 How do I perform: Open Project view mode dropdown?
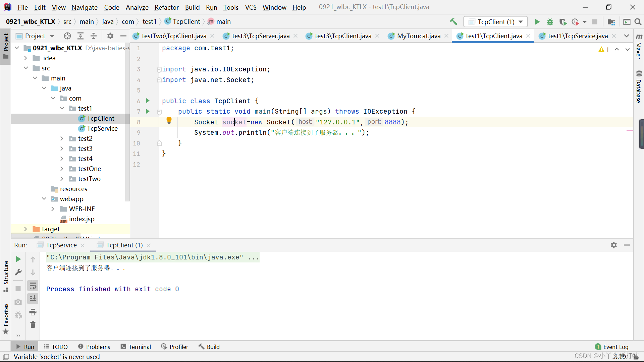point(52,36)
